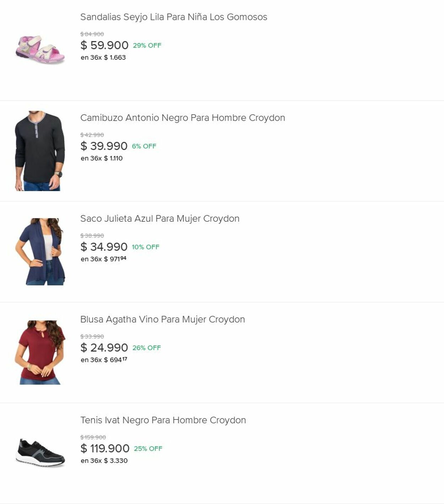Click the $ 59.900 sandal price

pos(104,45)
